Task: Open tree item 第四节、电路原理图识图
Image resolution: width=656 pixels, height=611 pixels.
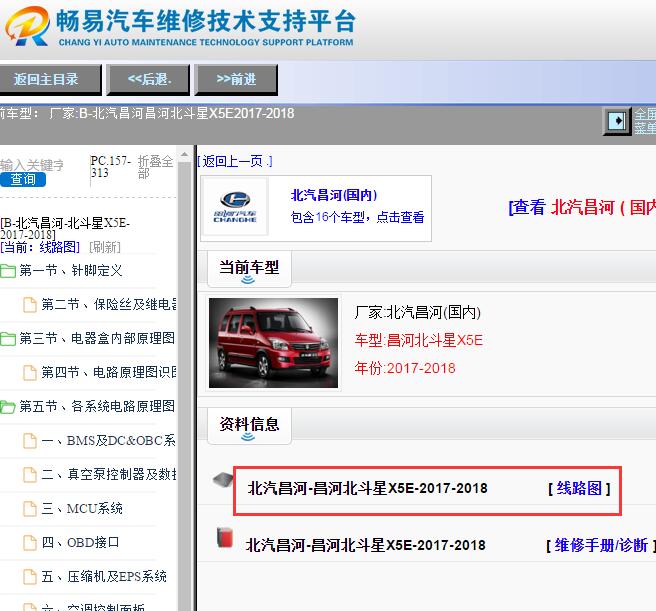Action: (109, 372)
